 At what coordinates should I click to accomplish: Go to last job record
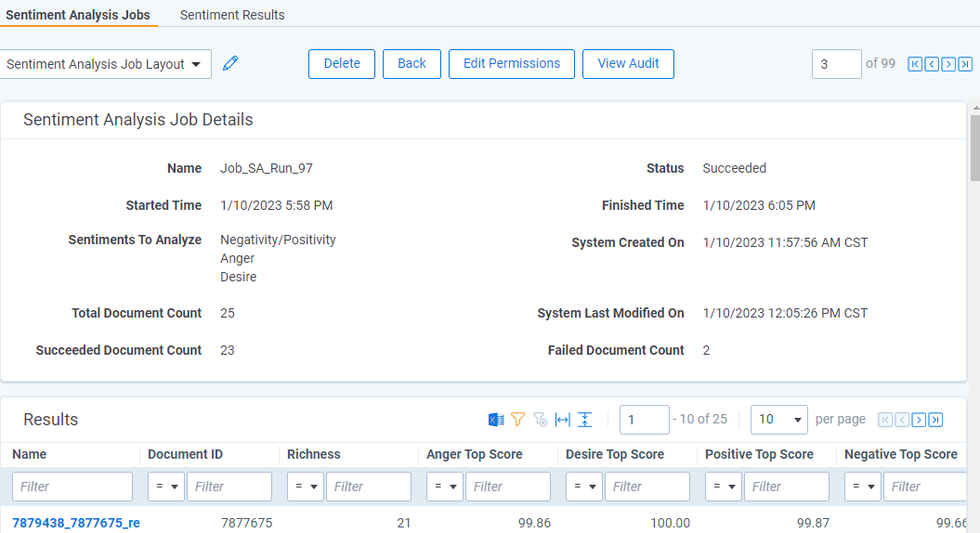click(966, 64)
